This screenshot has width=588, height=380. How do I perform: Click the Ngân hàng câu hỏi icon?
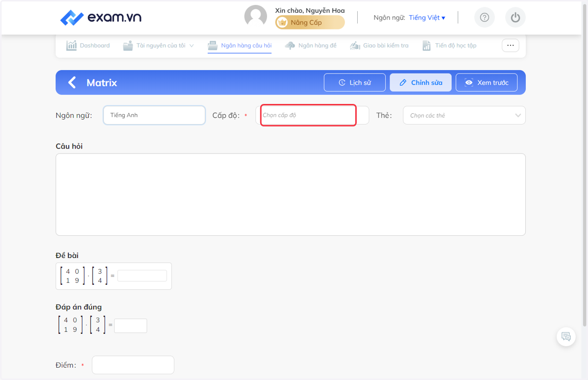(213, 46)
